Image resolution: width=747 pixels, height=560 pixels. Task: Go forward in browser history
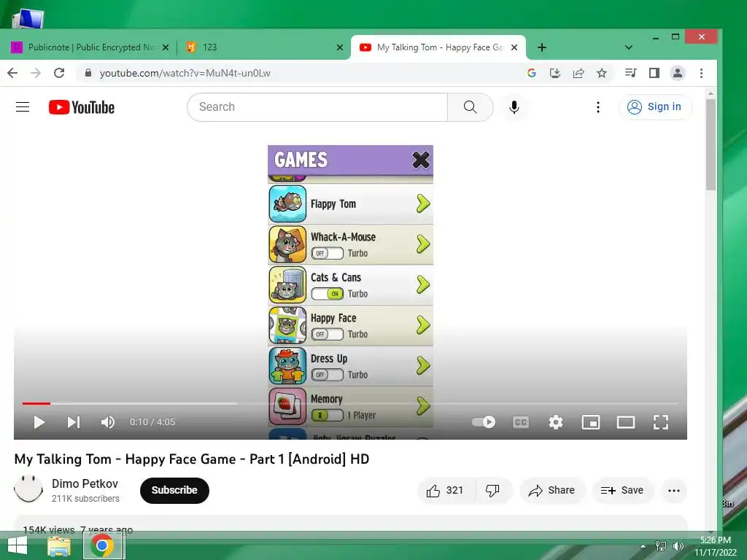[x=36, y=73]
